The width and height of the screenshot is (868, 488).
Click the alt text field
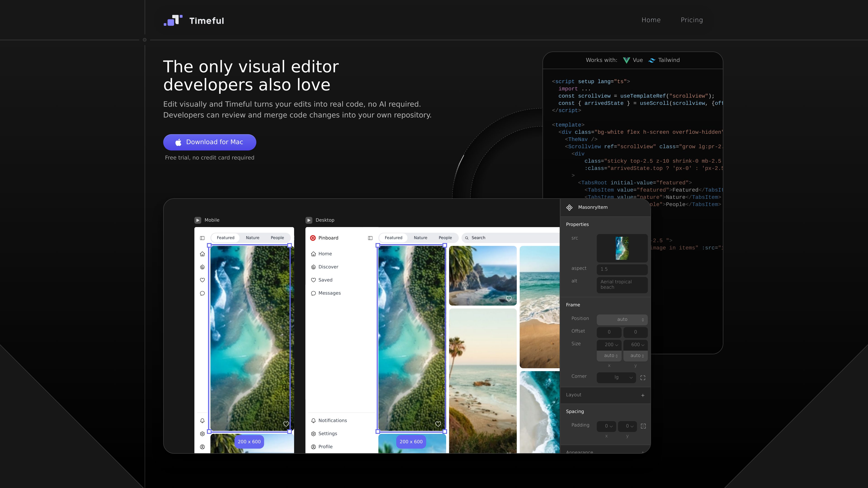point(622,285)
